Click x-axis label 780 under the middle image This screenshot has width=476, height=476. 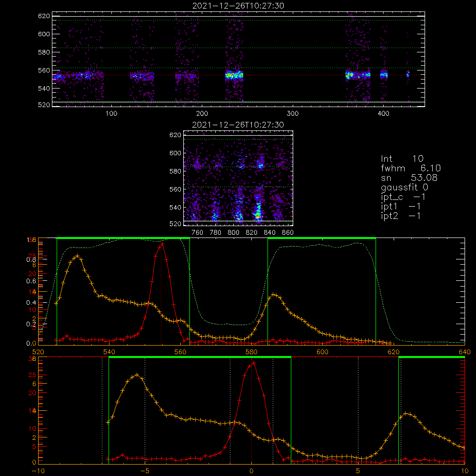click(x=216, y=233)
